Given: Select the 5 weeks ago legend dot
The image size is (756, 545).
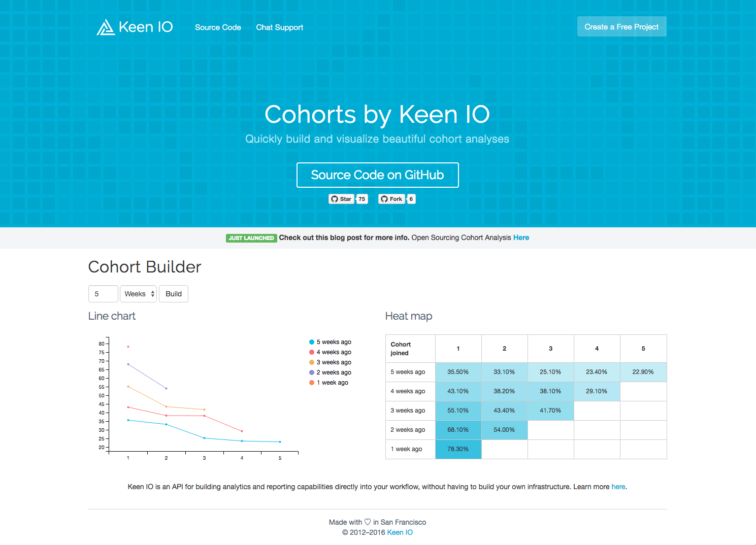Looking at the screenshot, I should pos(311,342).
